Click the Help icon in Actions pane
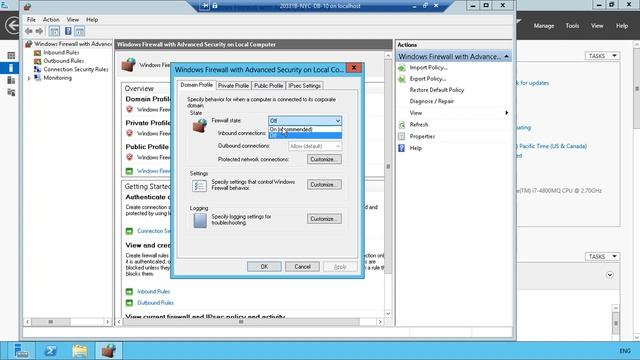Image resolution: width=640 pixels, height=360 pixels. coord(402,148)
